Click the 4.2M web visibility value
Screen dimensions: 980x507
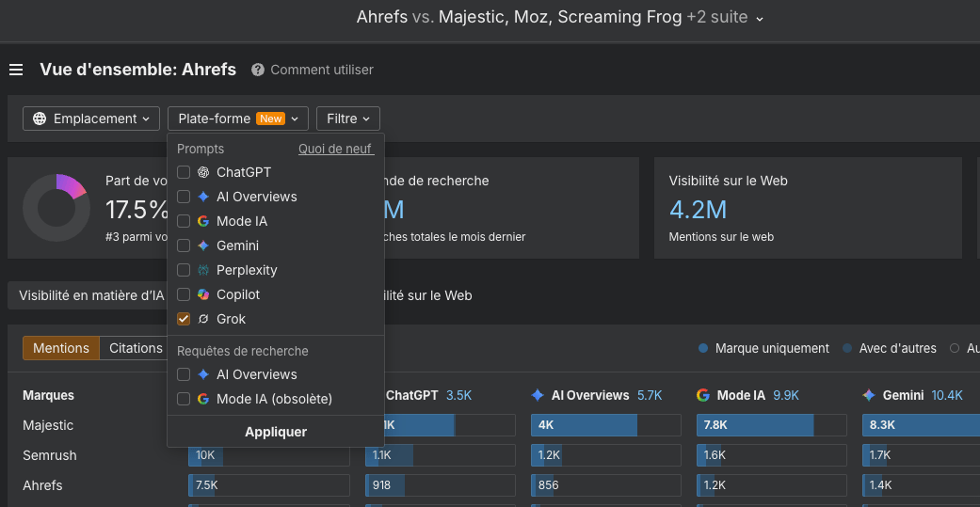tap(698, 210)
